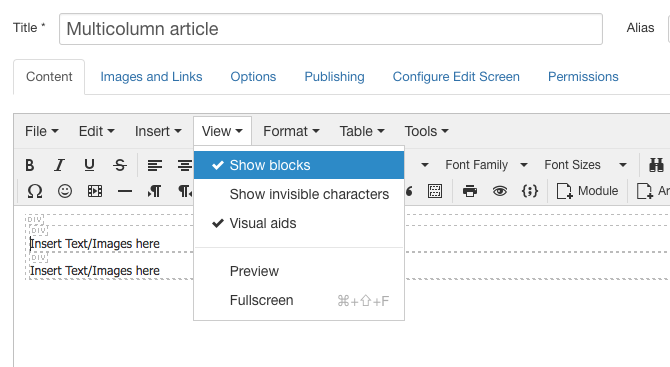Toggle Show blocks option
This screenshot has width=670, height=367.
[299, 165]
